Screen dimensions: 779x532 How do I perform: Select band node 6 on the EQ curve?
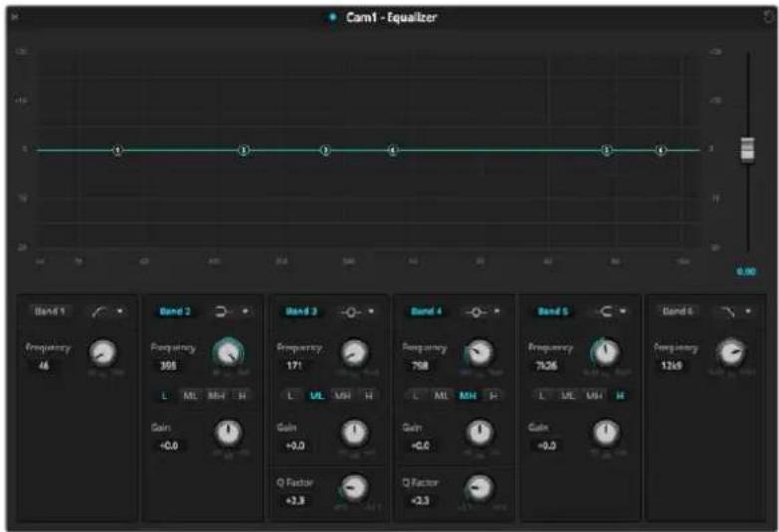click(x=660, y=150)
